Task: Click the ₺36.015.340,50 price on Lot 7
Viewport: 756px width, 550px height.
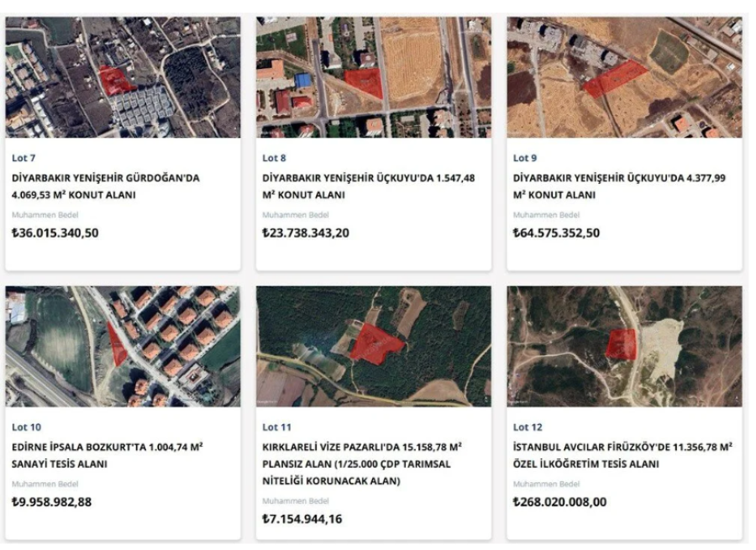Action: pos(55,233)
